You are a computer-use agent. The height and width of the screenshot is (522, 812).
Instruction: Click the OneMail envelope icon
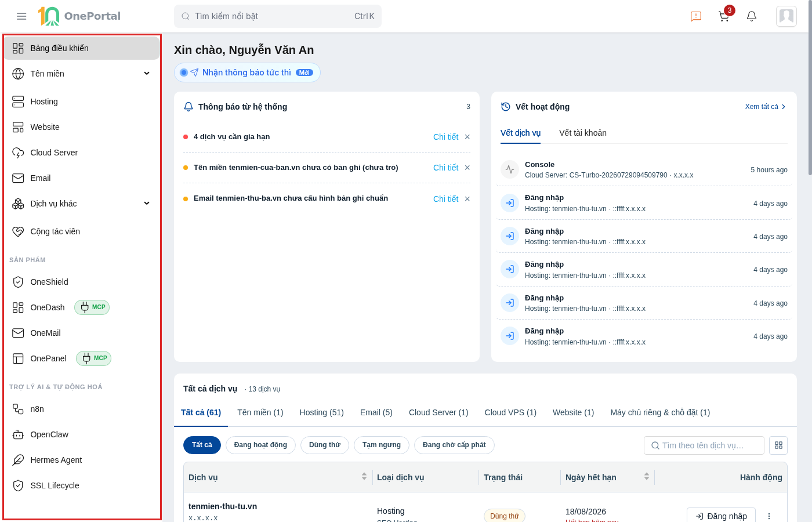click(18, 333)
